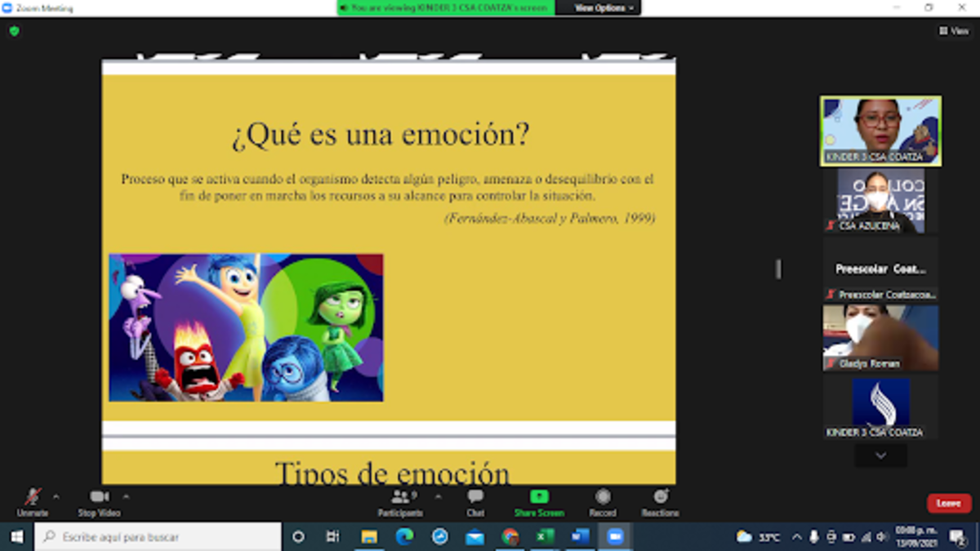Click the microphone icon in system tray

tap(814, 537)
